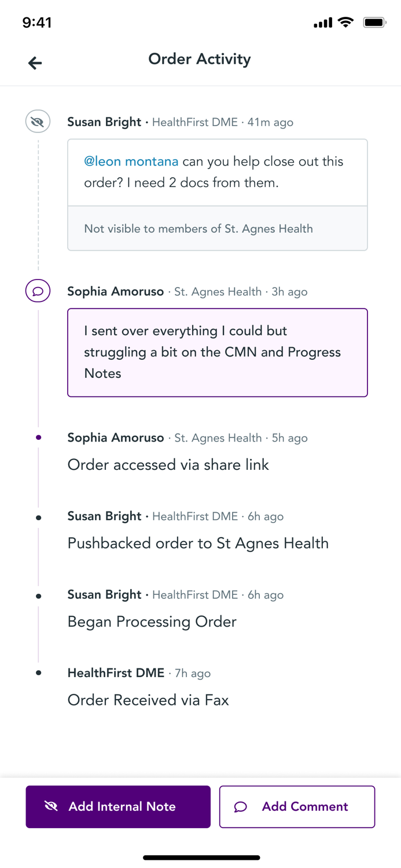This screenshot has height=868, width=401.
Task: Tap the speech bubble icon next to Sophia Amoruso
Action: [37, 292]
